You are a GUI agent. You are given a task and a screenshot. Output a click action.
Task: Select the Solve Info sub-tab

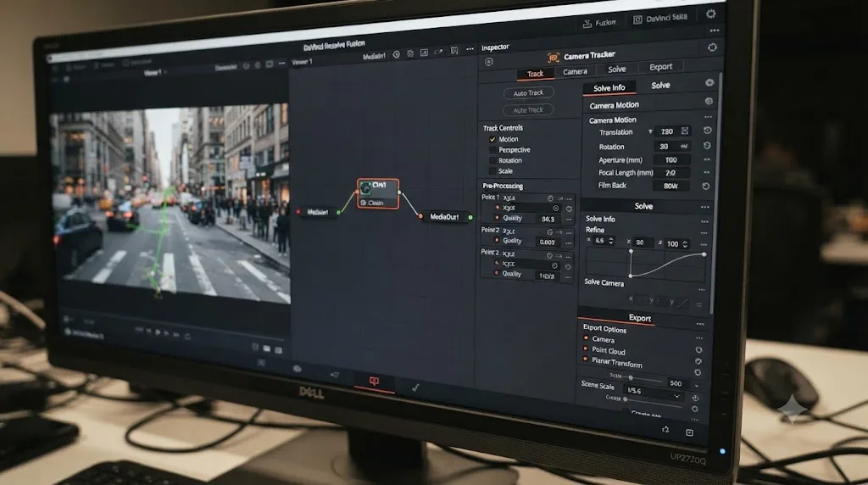coord(609,88)
